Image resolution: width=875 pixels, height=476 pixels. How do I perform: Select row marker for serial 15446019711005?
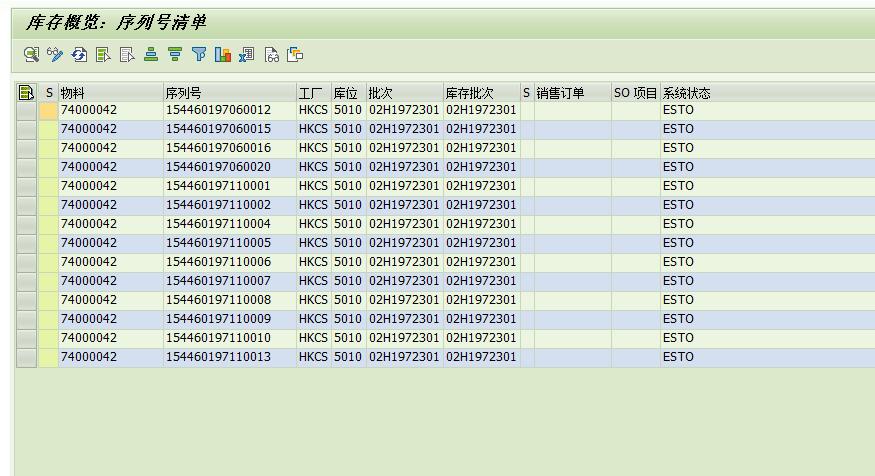(26, 243)
